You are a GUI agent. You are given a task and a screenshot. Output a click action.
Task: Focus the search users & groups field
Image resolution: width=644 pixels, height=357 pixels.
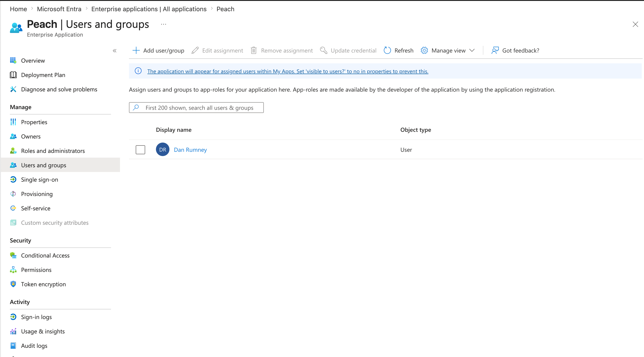point(196,107)
